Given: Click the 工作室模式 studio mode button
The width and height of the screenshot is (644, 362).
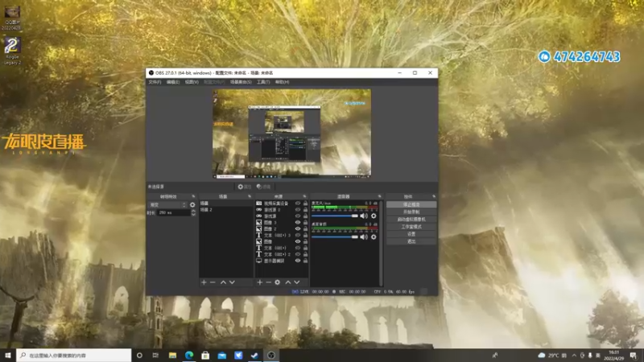Looking at the screenshot, I should (411, 227).
